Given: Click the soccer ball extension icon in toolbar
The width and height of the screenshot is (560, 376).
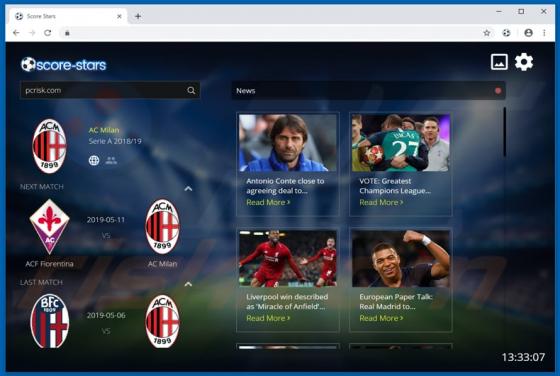Looking at the screenshot, I should pyautogui.click(x=506, y=33).
